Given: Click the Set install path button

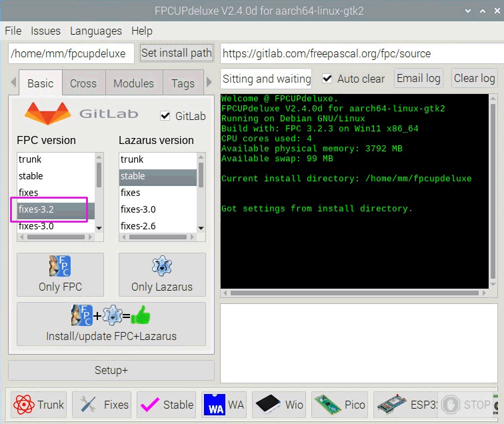Looking at the screenshot, I should pyautogui.click(x=177, y=53).
